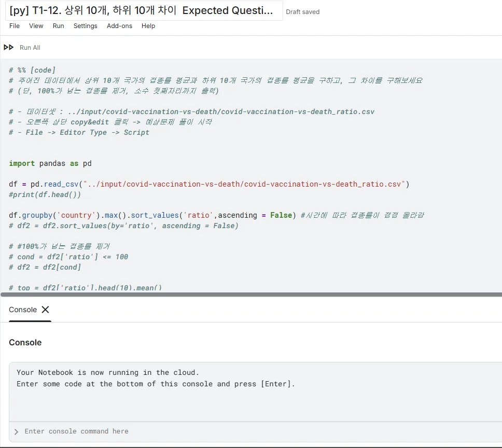Click the Run All double-play icon
The height and width of the screenshot is (448, 502).
[x=8, y=47]
